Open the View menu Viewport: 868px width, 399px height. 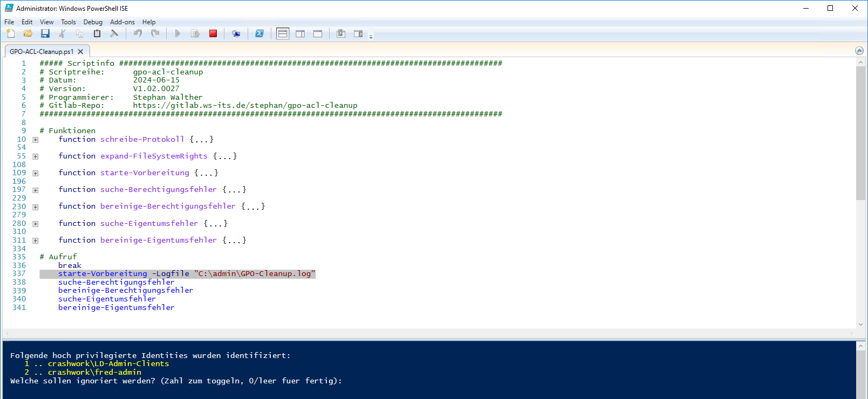(47, 22)
